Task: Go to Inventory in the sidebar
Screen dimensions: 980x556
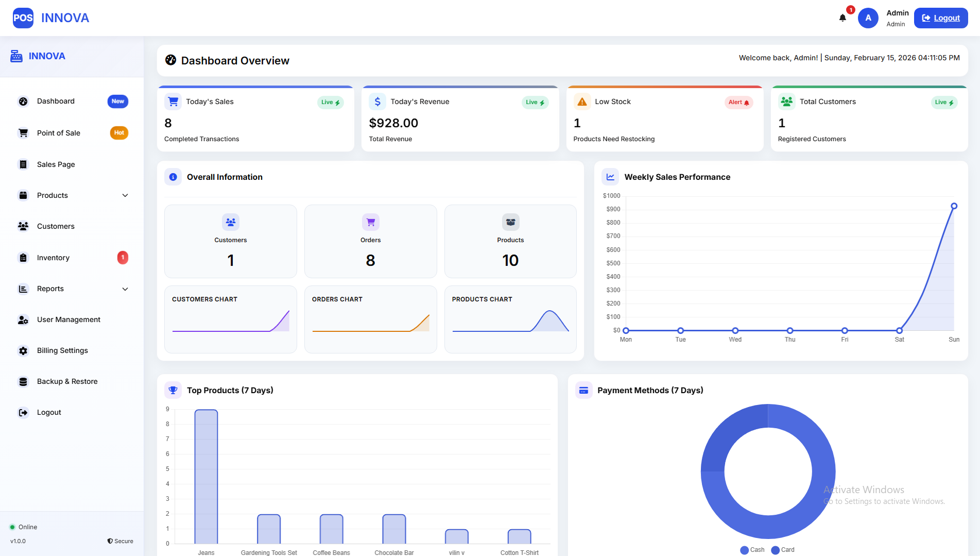Action: point(53,258)
